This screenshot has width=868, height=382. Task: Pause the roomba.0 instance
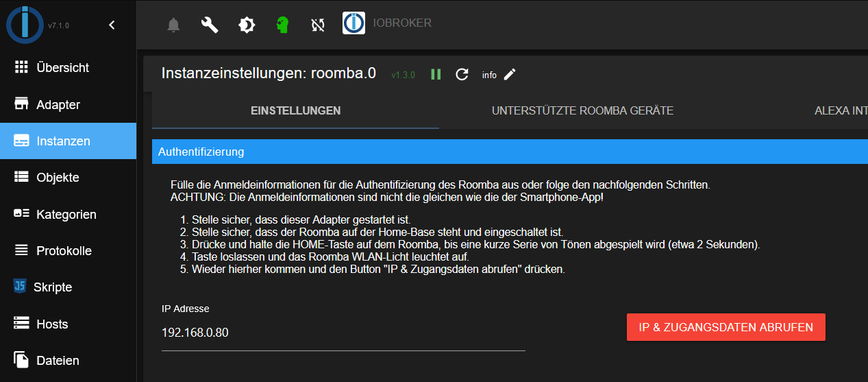[436, 74]
